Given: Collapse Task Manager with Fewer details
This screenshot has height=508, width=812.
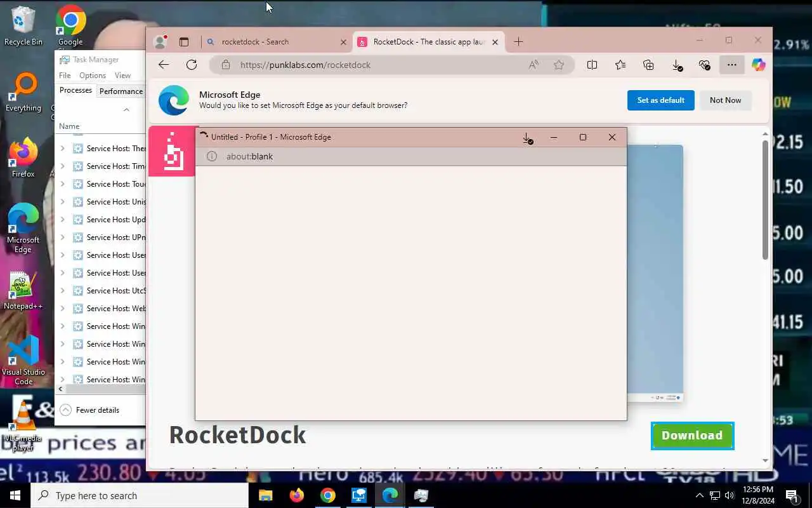Looking at the screenshot, I should pos(89,410).
